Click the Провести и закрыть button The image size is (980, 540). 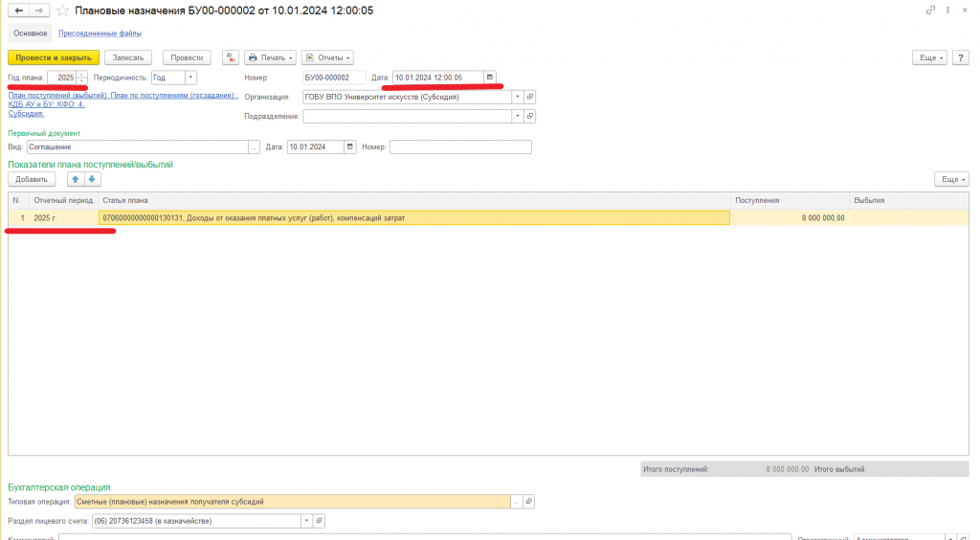pos(54,57)
